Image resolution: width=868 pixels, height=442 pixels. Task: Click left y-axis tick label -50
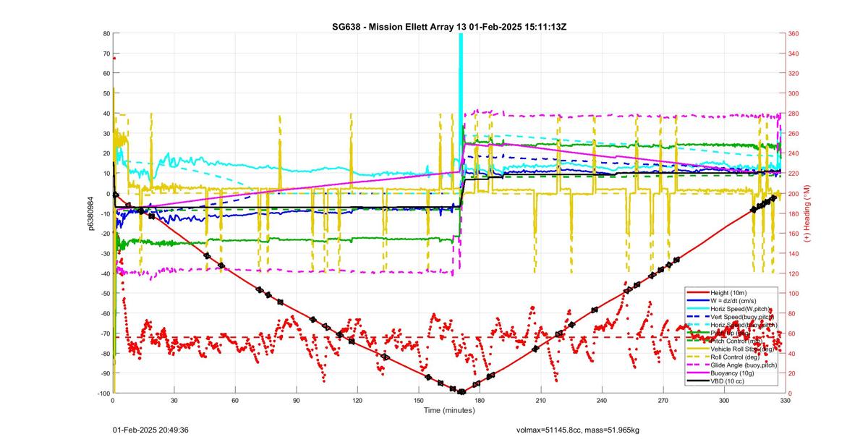point(104,293)
